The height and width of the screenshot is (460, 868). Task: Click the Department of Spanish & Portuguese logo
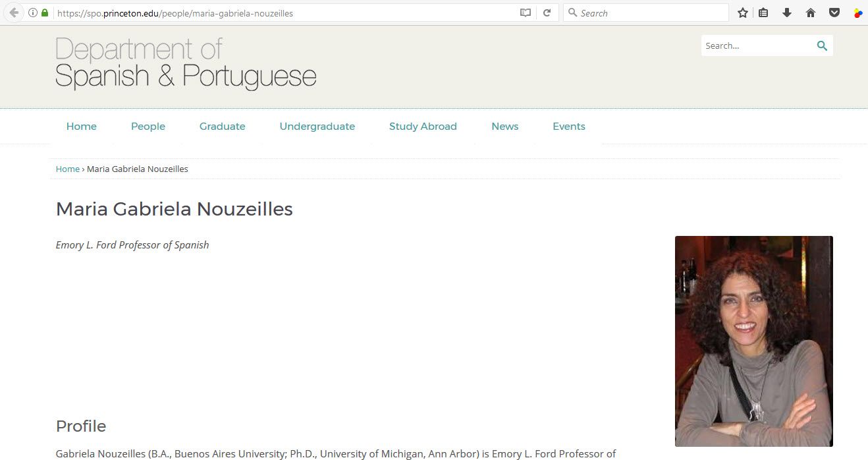186,63
